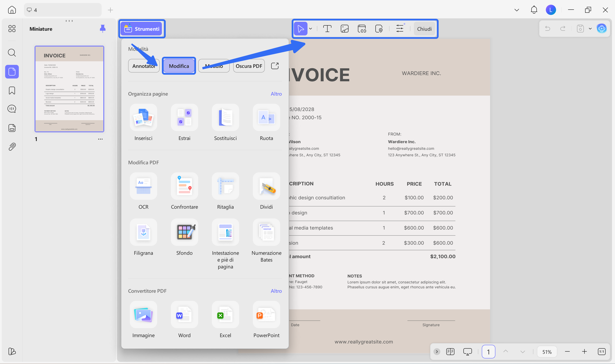This screenshot has width=615, height=364.
Task: Zoom in with the plus button
Action: [x=584, y=352]
